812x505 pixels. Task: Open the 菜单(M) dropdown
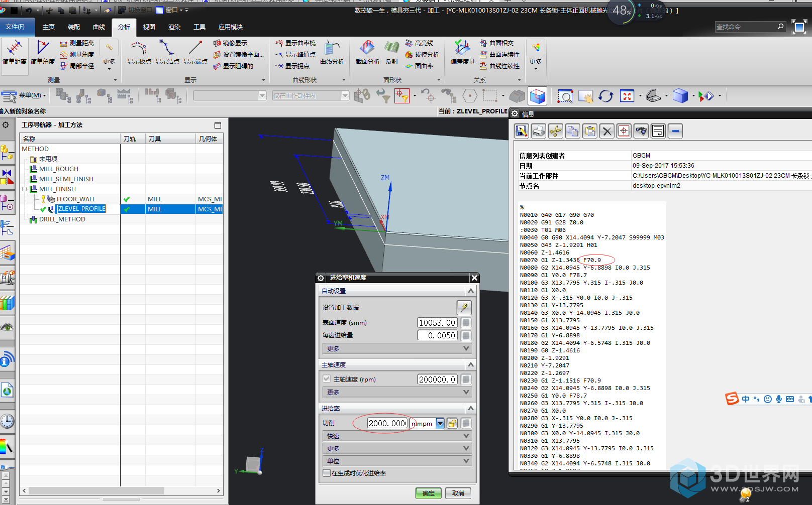pyautogui.click(x=32, y=95)
